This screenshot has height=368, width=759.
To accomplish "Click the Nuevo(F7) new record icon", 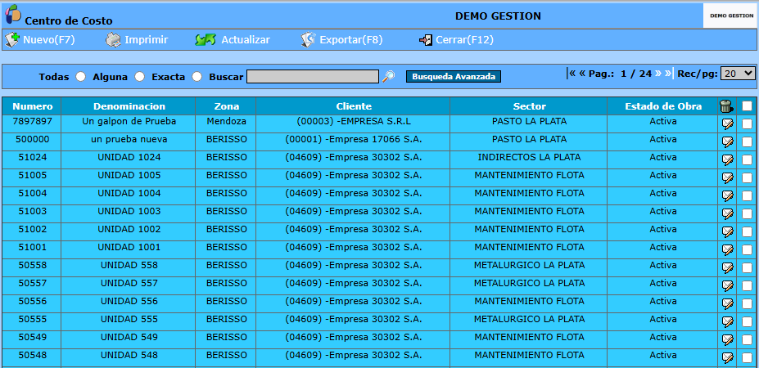I will [12, 40].
